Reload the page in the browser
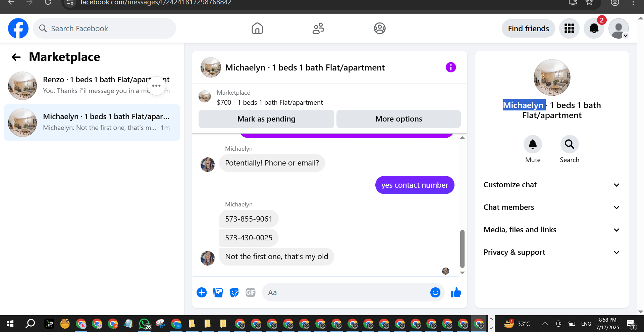This screenshot has height=332, width=644. coord(48,3)
